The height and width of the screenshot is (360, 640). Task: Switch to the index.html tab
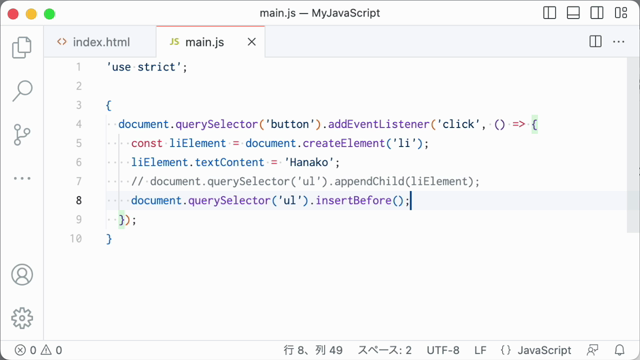100,42
